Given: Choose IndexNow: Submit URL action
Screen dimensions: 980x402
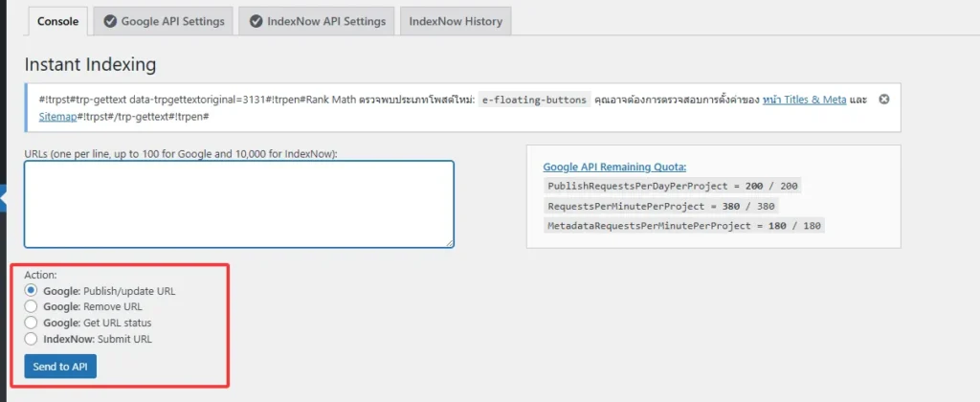Looking at the screenshot, I should 31,339.
